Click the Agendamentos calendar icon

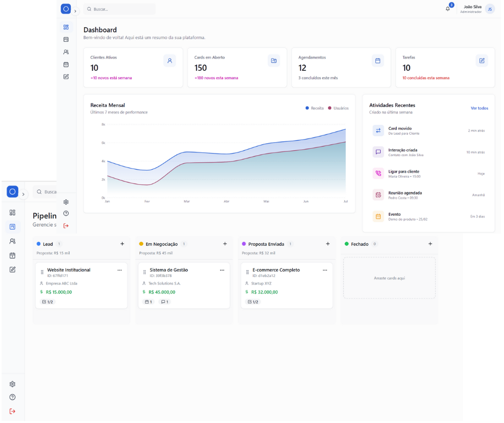click(377, 61)
